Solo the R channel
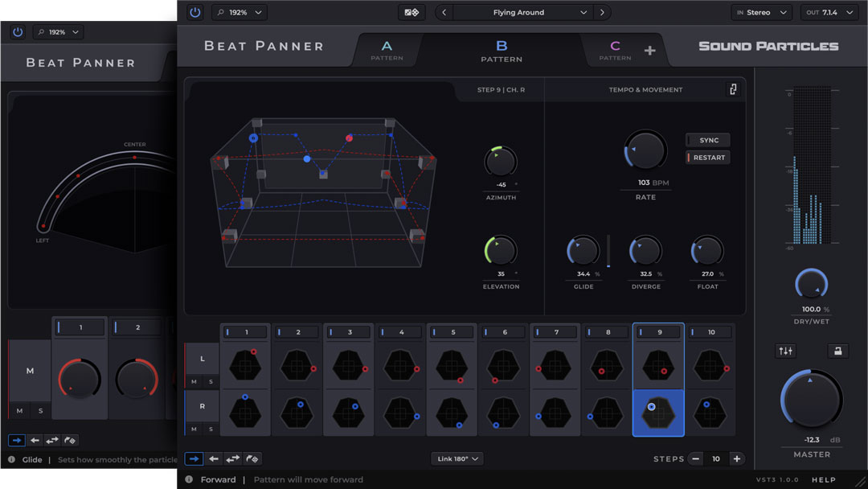The width and height of the screenshot is (868, 489). tap(211, 429)
